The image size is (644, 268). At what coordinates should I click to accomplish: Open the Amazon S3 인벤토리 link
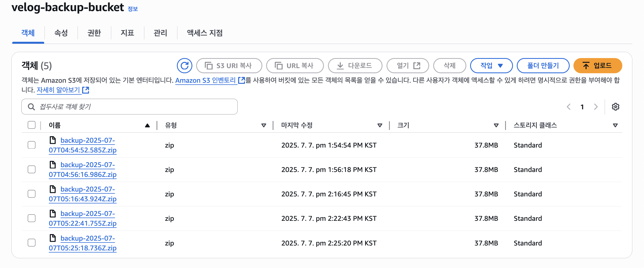205,81
